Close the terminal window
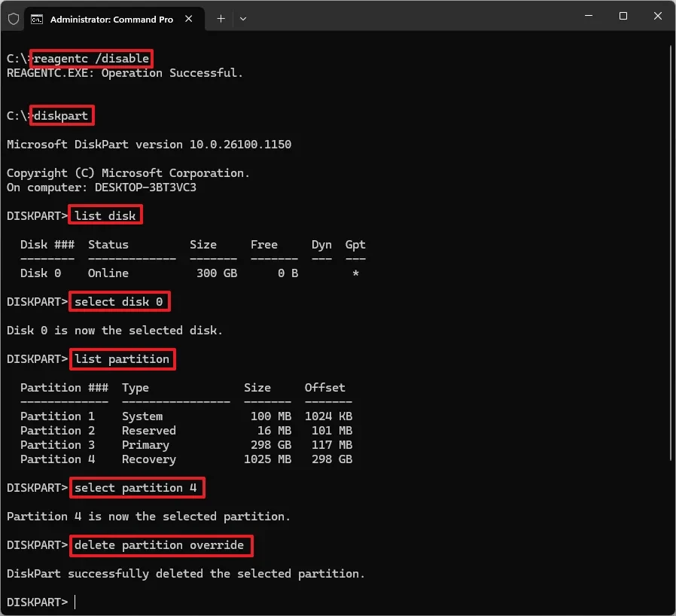This screenshot has width=676, height=616. (656, 17)
